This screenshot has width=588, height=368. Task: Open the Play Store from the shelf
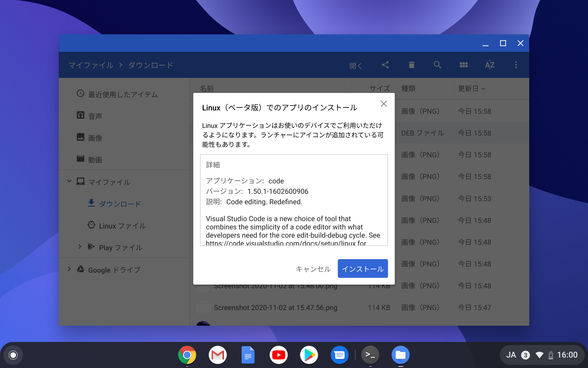309,355
